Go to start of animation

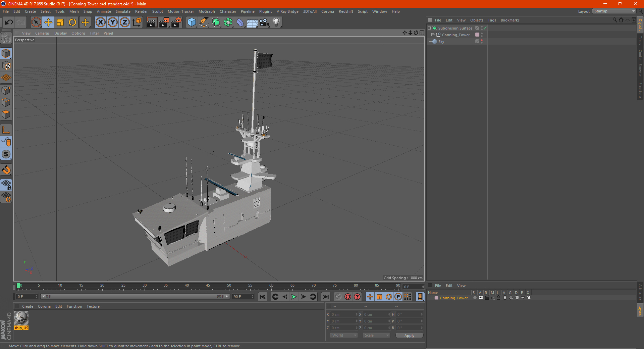(x=263, y=297)
